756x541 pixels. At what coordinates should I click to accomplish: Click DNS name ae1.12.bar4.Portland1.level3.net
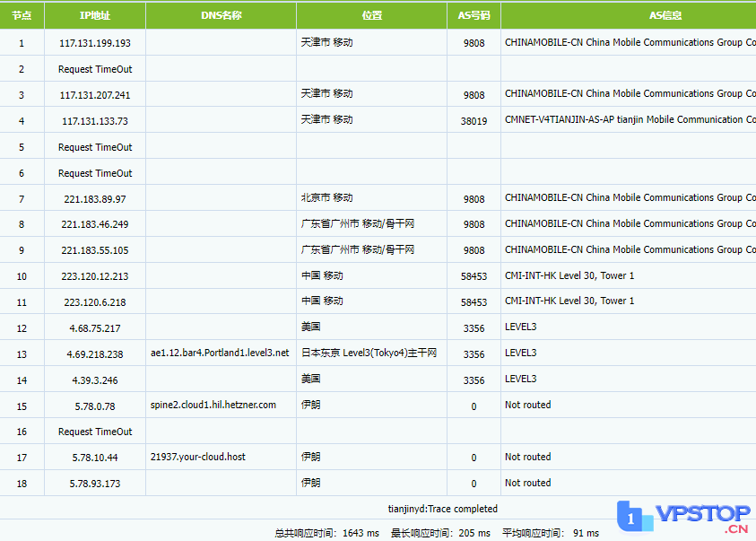click(220, 353)
